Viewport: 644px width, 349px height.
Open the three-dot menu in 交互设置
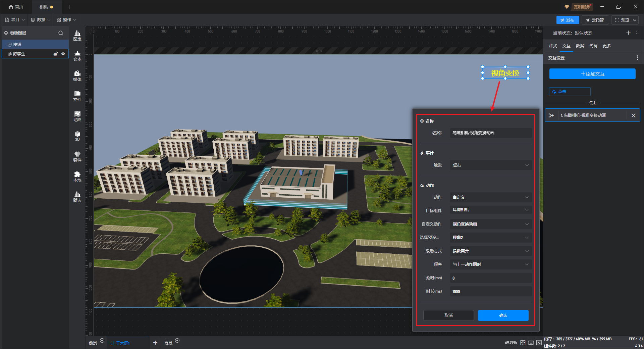pyautogui.click(x=637, y=58)
